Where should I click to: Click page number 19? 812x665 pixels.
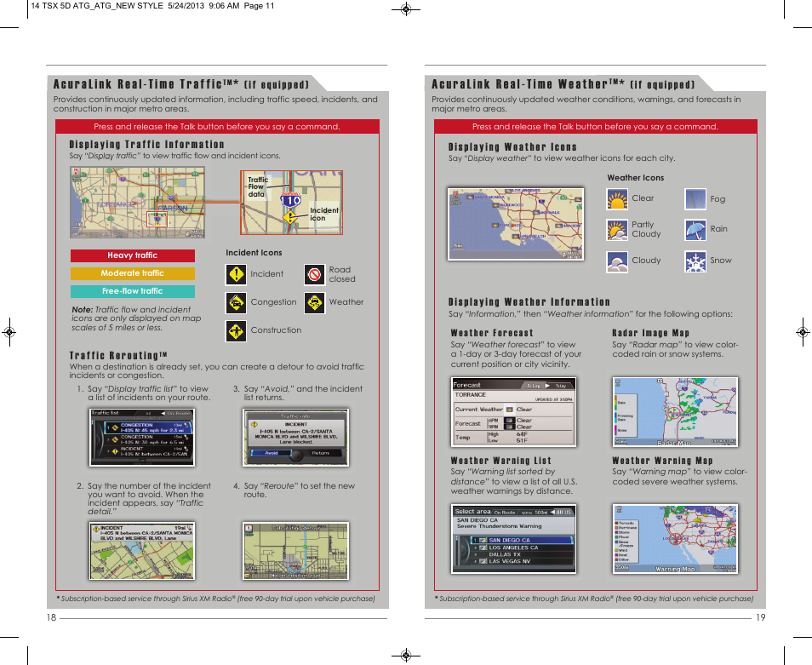(x=760, y=617)
